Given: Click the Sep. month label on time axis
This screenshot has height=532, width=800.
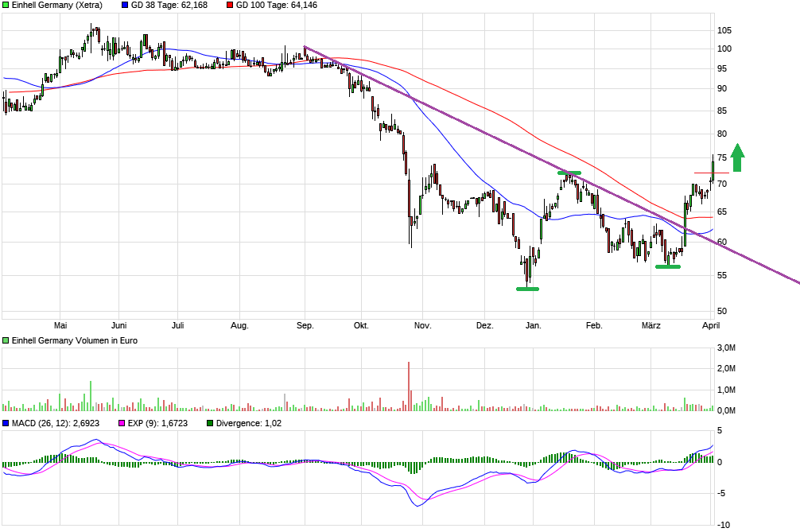Looking at the screenshot, I should pyautogui.click(x=305, y=325).
